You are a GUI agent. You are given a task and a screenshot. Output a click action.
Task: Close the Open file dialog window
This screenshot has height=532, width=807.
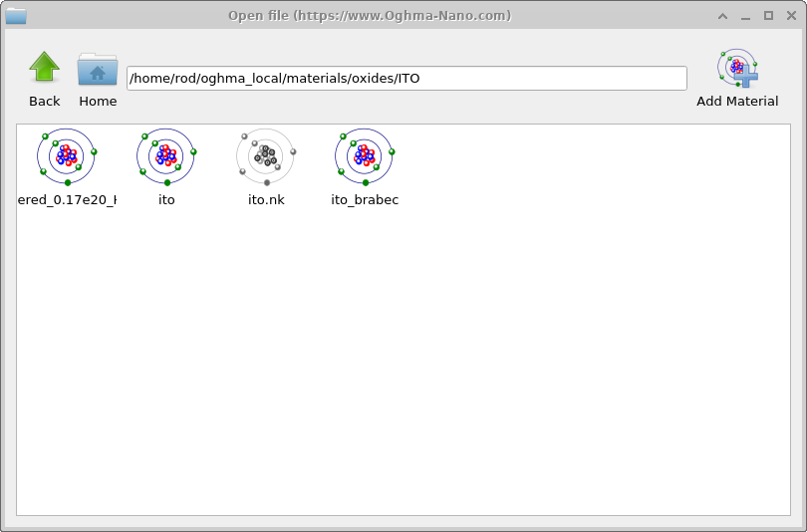click(792, 16)
